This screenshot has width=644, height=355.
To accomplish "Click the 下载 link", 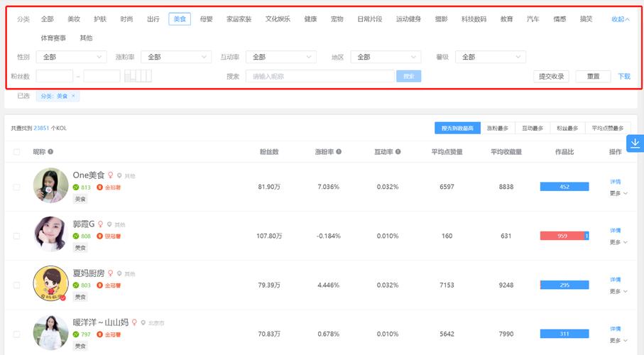I will coord(624,76).
